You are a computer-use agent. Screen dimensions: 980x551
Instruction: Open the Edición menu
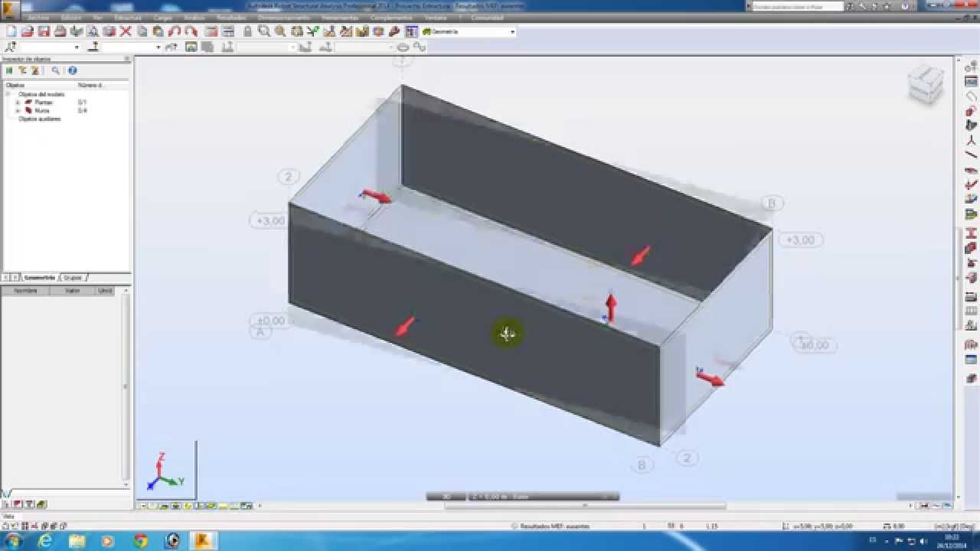tap(71, 18)
